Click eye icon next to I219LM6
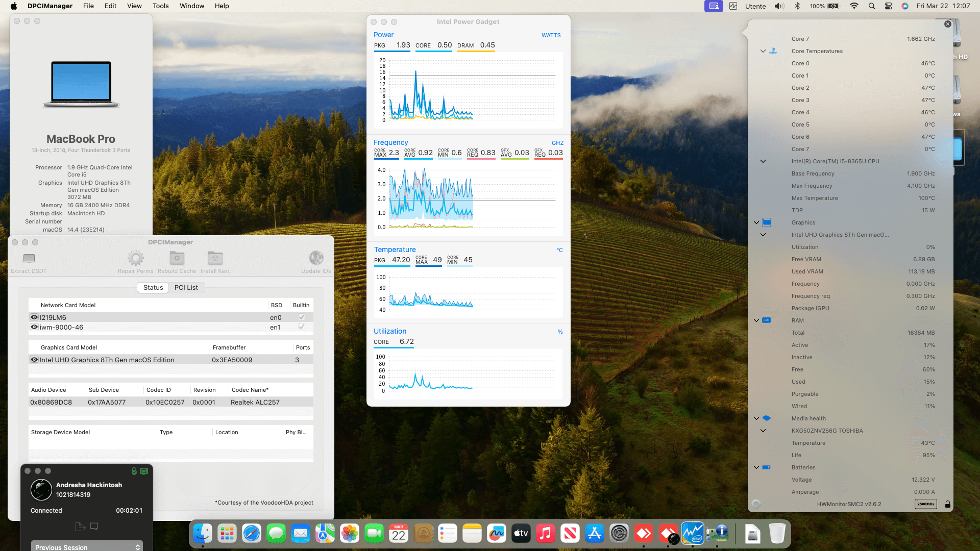The height and width of the screenshot is (551, 980). coord(34,317)
